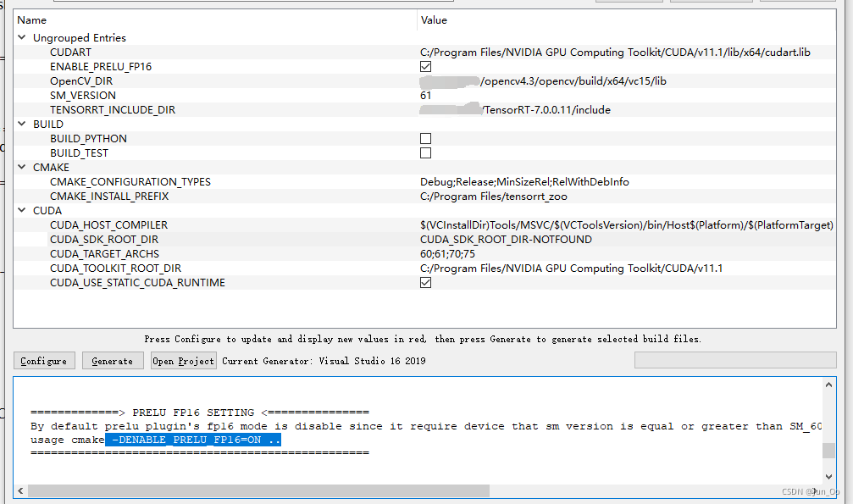Collapse the Ungrouped Entries group
This screenshot has width=853, height=504.
(x=20, y=37)
